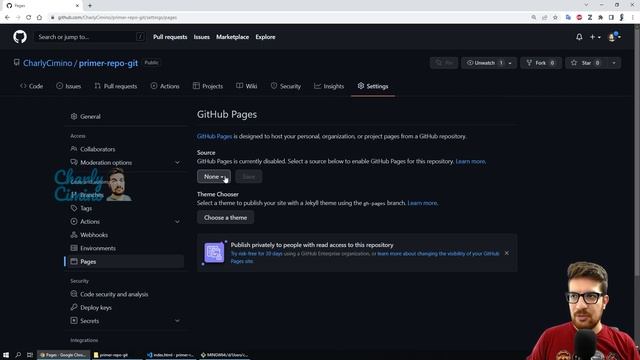
Task: Switch to the repository Pull requests tab
Action: point(116,86)
